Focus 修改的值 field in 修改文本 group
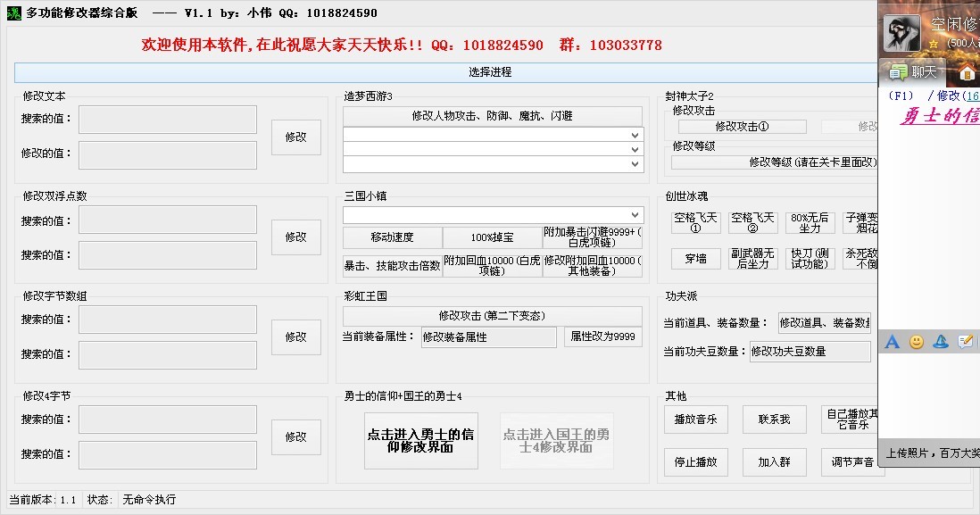The height and width of the screenshot is (515, 980). (x=168, y=154)
